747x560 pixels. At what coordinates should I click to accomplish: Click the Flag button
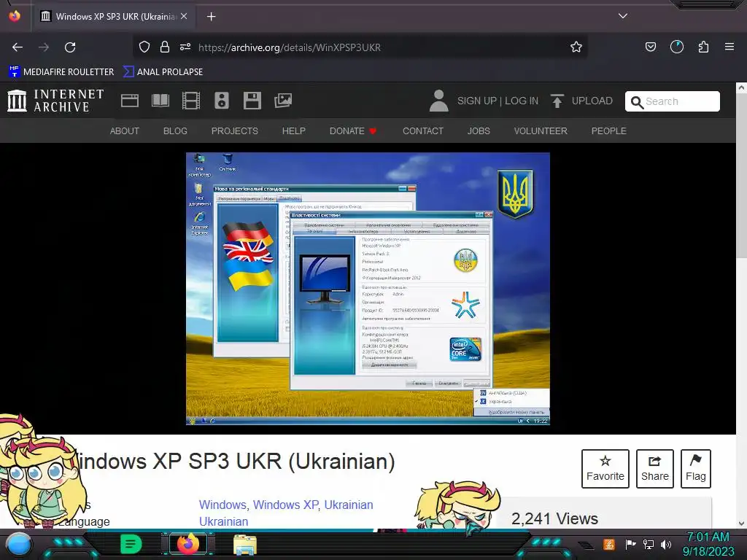point(695,469)
